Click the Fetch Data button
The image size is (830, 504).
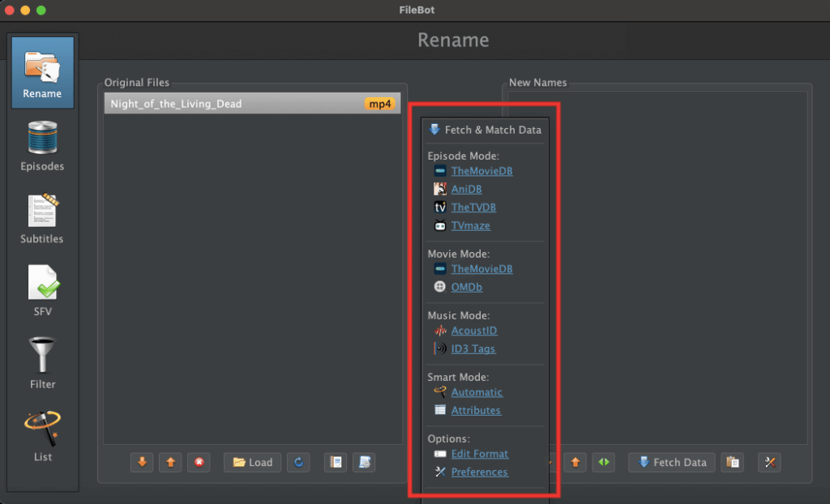[672, 463]
